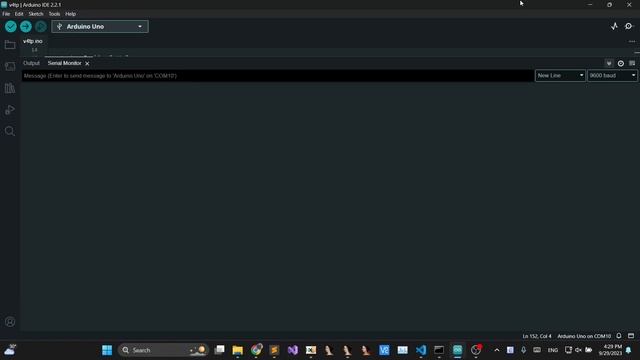640x360 pixels.
Task: Click the ENG language indicator
Action: tap(553, 350)
